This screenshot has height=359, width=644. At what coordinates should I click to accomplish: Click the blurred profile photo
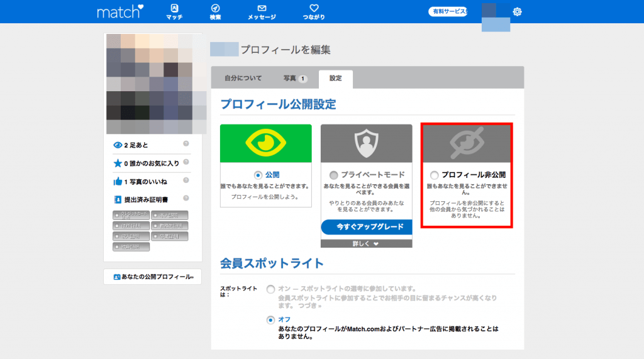(x=153, y=83)
